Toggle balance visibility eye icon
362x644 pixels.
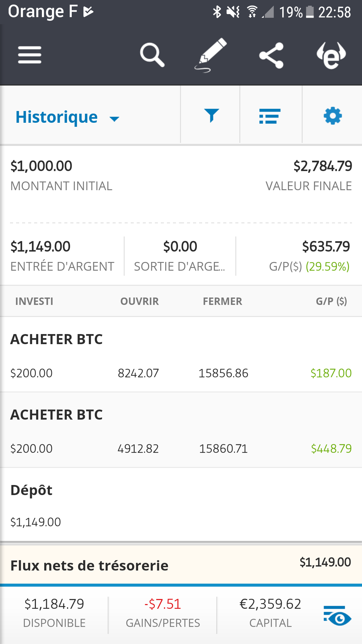[337, 615]
